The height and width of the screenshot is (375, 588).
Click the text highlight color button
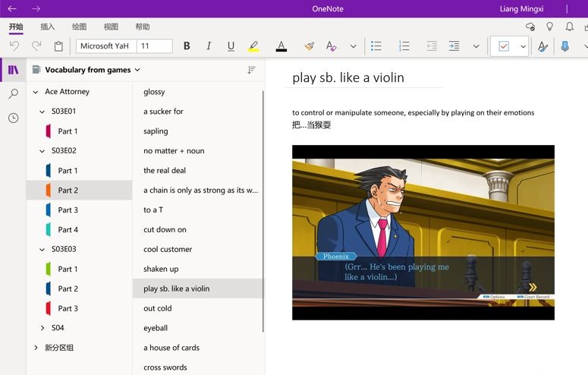click(253, 46)
